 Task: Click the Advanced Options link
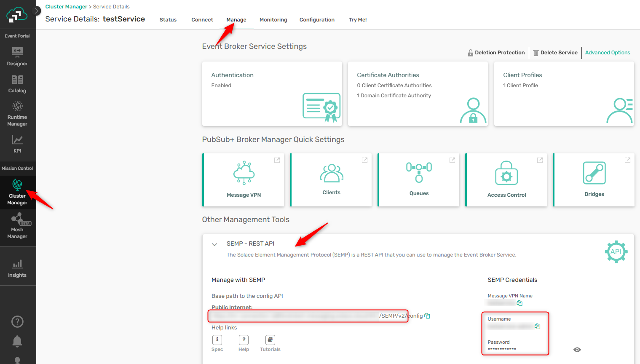[607, 53]
